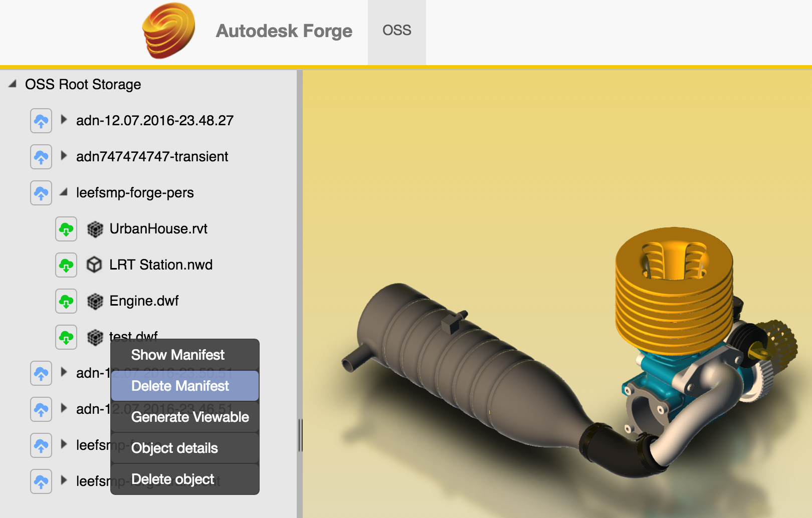Click the test.dwf model cube icon

(95, 337)
